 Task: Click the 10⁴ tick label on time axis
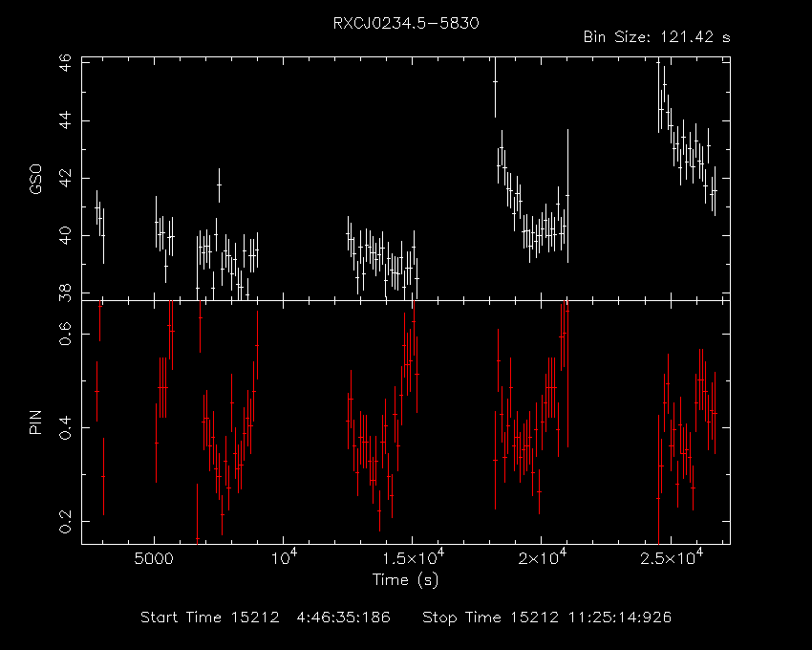(284, 557)
